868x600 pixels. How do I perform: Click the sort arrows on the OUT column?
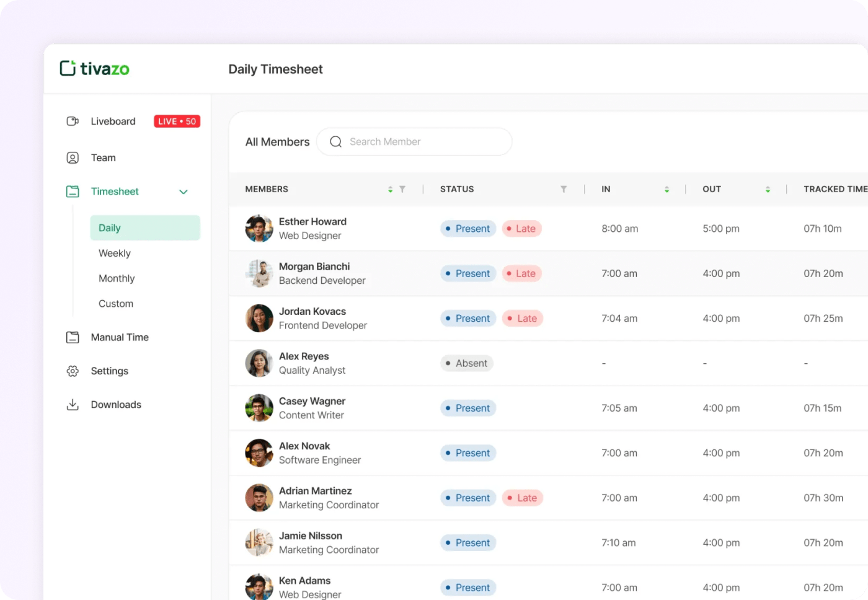[x=768, y=189]
